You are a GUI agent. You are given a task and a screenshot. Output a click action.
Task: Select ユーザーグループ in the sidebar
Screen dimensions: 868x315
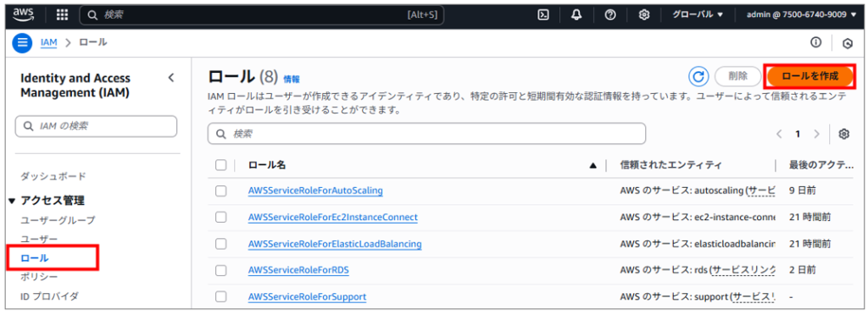pos(58,220)
